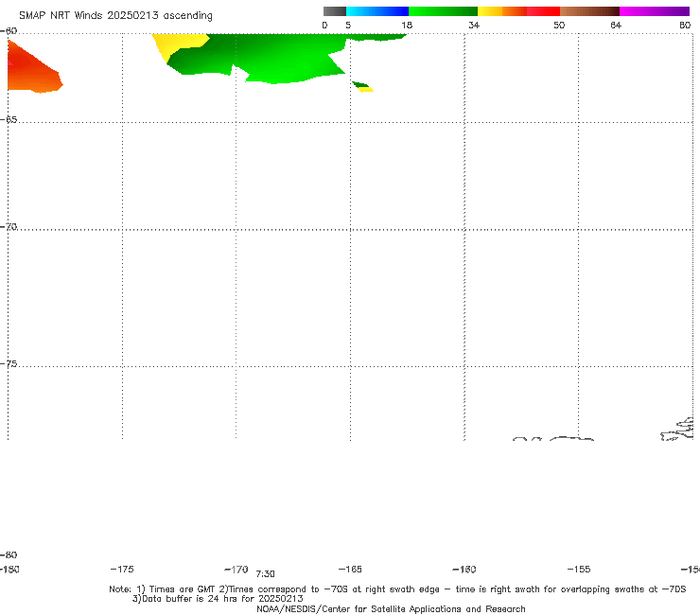
Task: Click the colorbar label '5'
Action: pos(348,25)
